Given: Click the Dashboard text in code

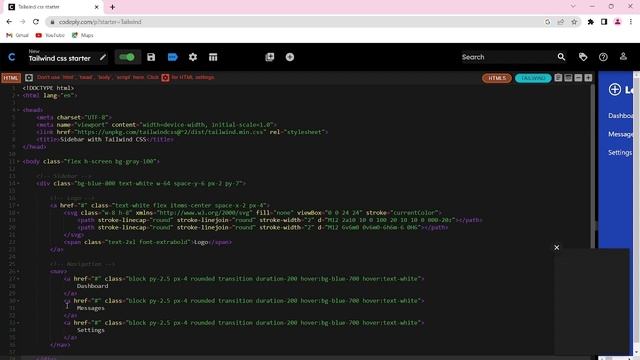Looking at the screenshot, I should (92, 286).
